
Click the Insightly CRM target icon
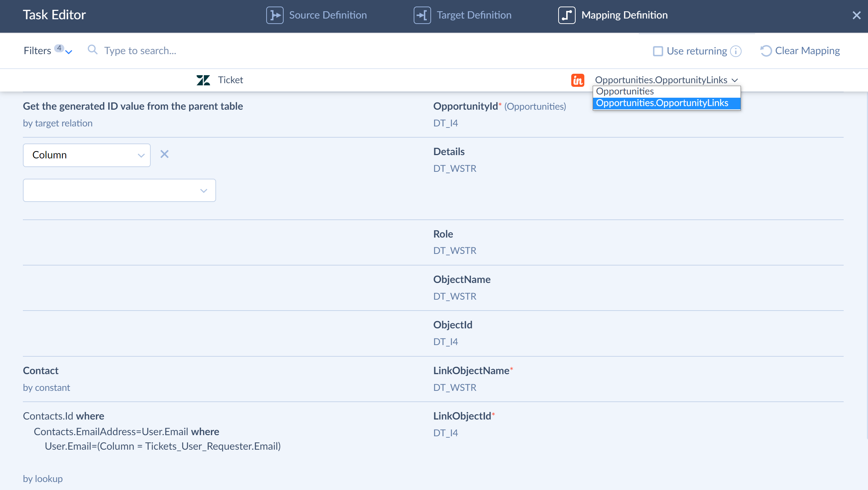tap(578, 79)
